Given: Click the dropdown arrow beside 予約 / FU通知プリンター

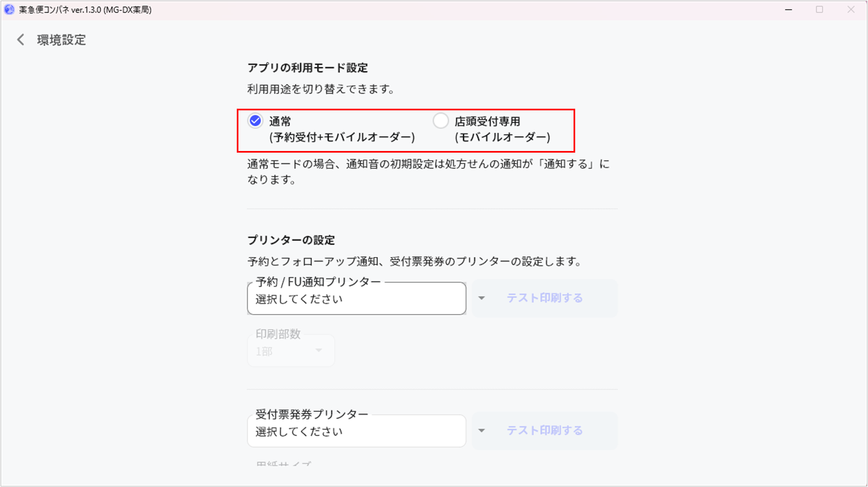Looking at the screenshot, I should point(482,298).
